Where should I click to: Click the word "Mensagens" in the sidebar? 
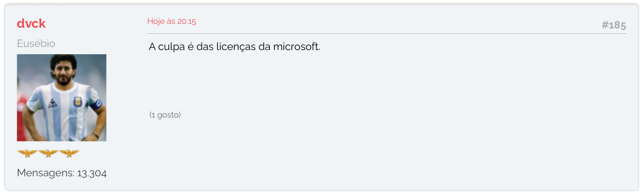coord(44,173)
